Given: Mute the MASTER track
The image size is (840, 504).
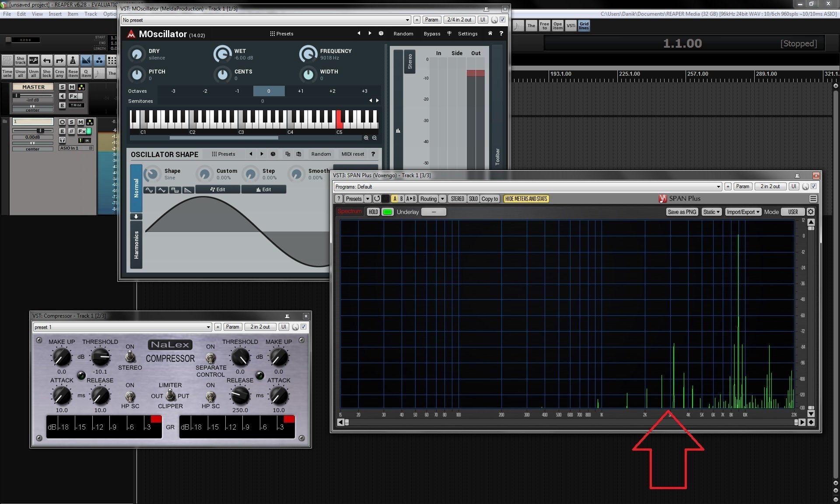Looking at the screenshot, I should click(72, 87).
